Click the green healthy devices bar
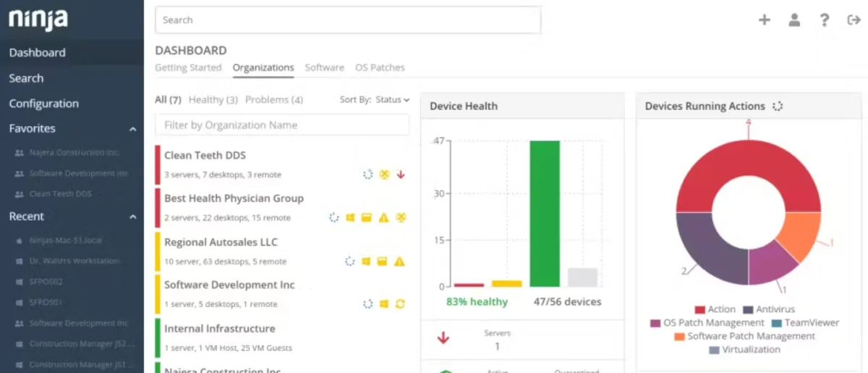 [x=545, y=214]
